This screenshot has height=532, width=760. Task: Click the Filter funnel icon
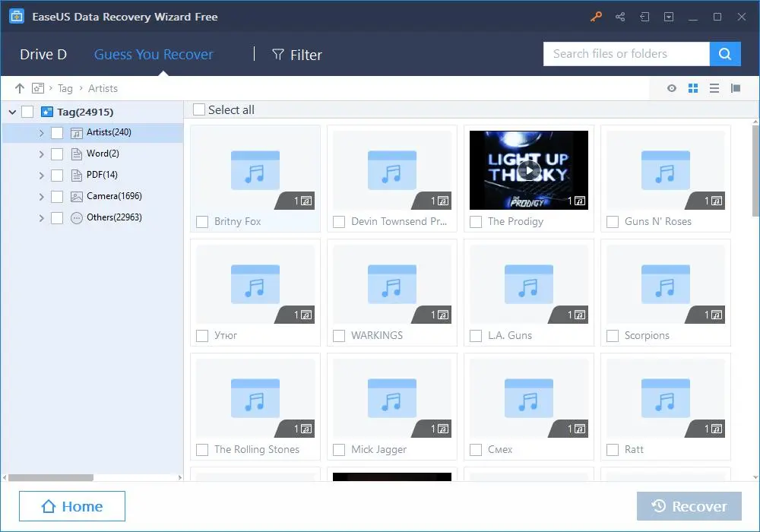click(x=277, y=54)
